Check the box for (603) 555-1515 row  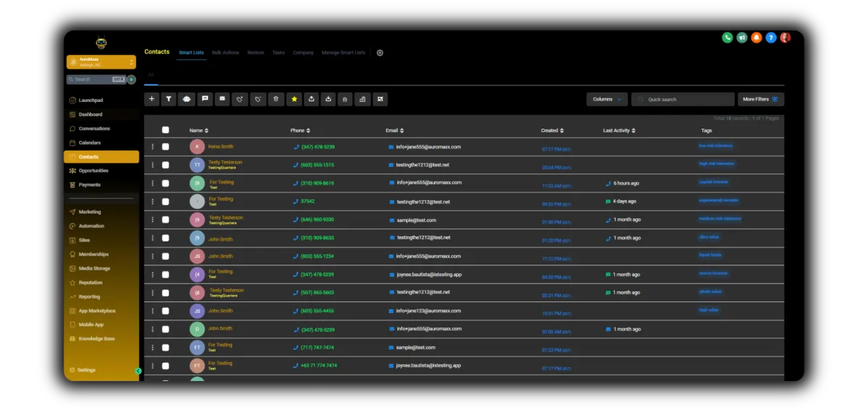166,165
